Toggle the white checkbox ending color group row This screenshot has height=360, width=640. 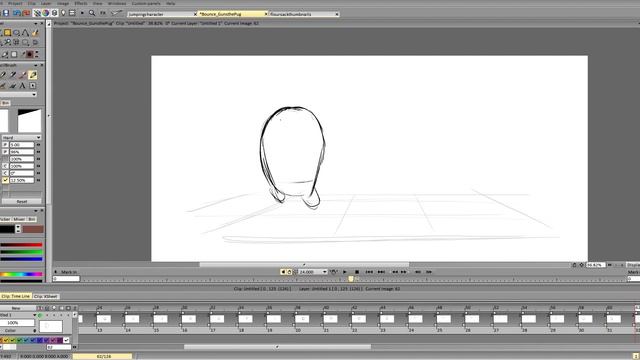67,340
